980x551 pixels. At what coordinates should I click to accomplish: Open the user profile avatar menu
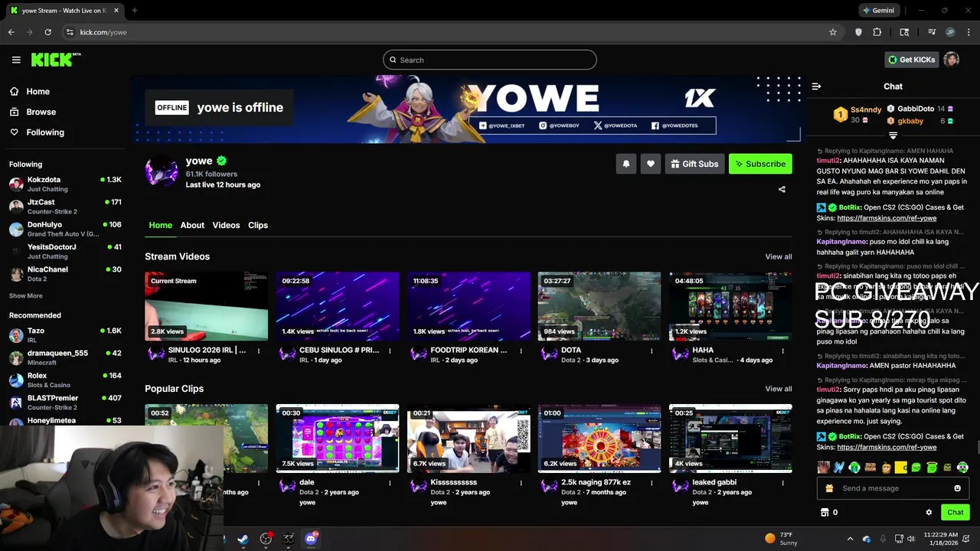[x=951, y=60]
